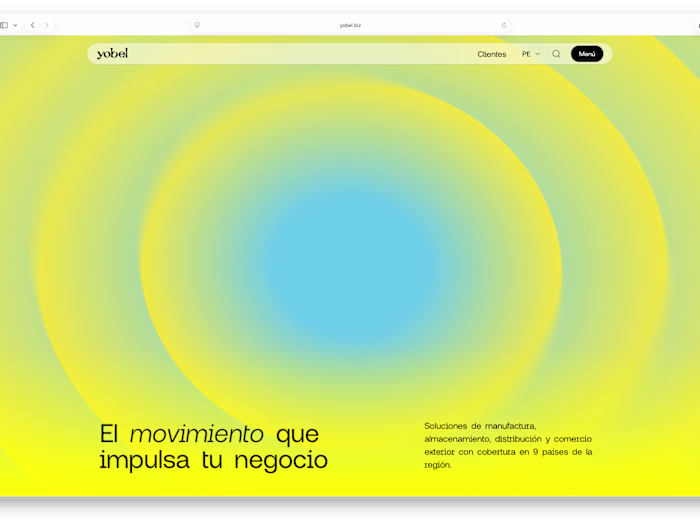Reload the page with refresh icon

[x=504, y=25]
